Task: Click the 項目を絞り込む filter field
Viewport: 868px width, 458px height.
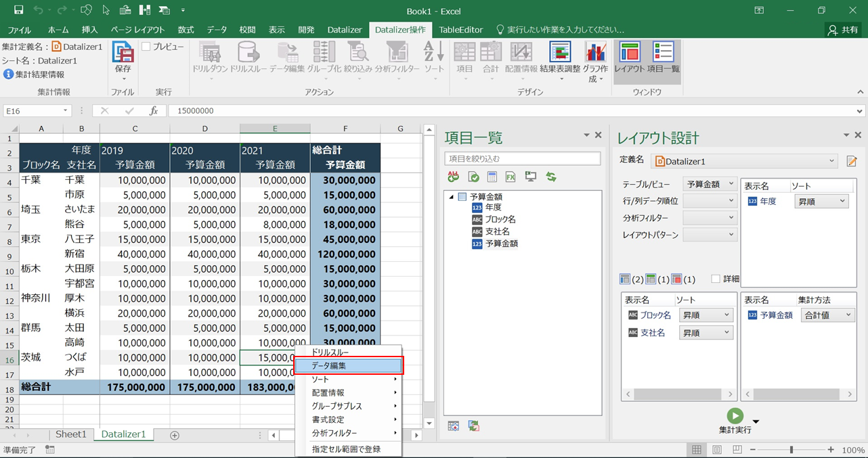Action: (522, 159)
